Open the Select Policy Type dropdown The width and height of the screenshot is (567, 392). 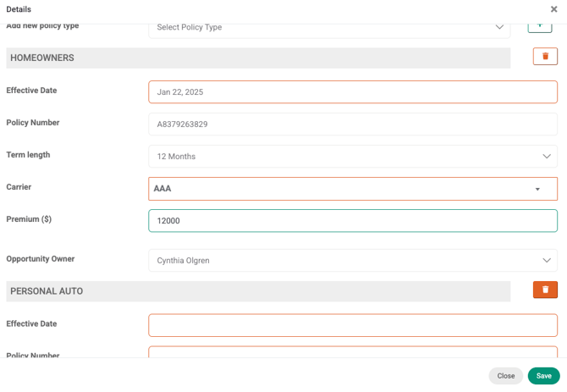pyautogui.click(x=329, y=28)
